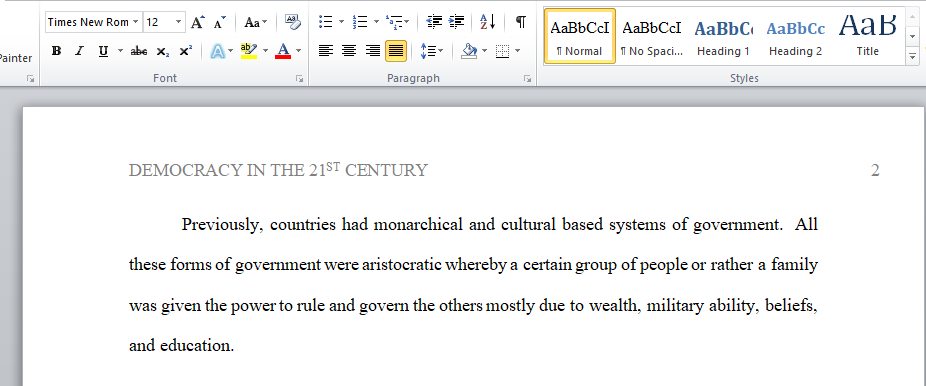Click the Text Effects icon

217,51
